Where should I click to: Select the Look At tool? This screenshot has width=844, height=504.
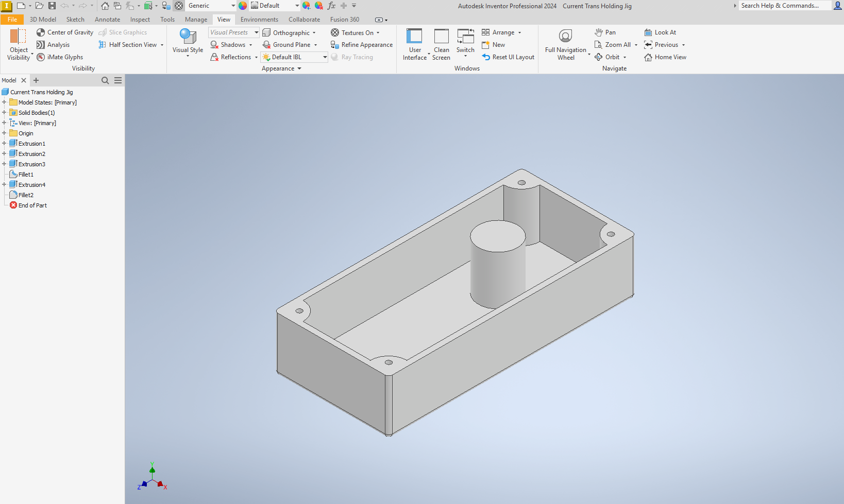[660, 32]
